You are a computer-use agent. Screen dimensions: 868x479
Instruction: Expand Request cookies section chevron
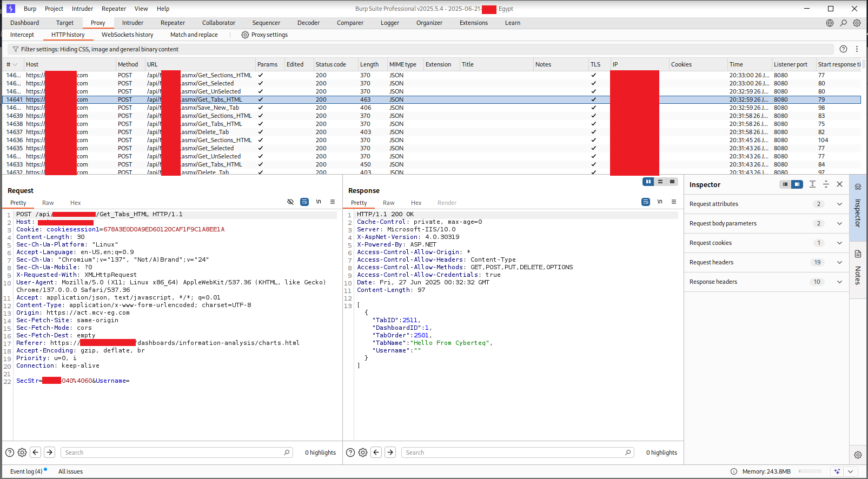[839, 243]
